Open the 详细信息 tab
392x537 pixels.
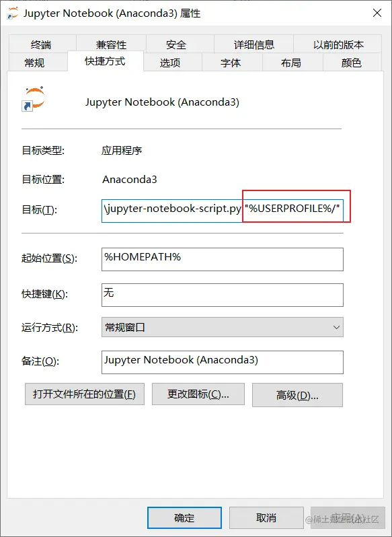tap(253, 44)
